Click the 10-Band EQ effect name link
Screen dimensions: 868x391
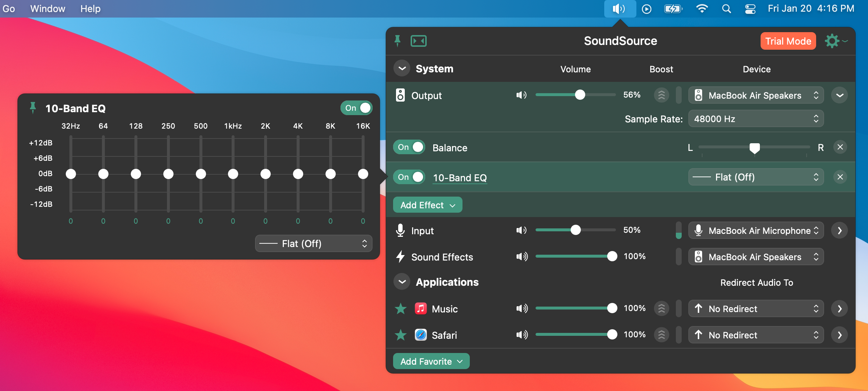(x=460, y=178)
